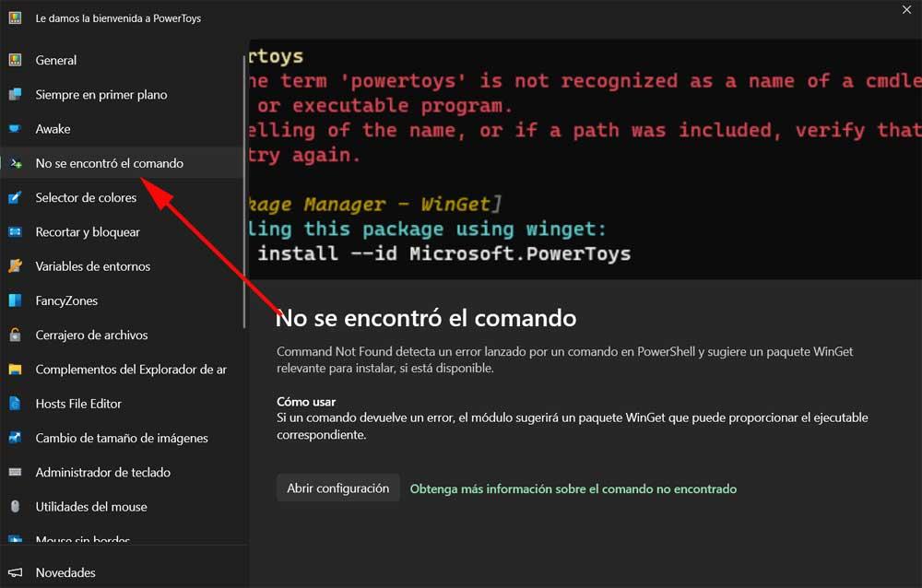Go to Complementos del Explorador de archivos
Image resolution: width=922 pixels, height=588 pixels.
(x=123, y=370)
